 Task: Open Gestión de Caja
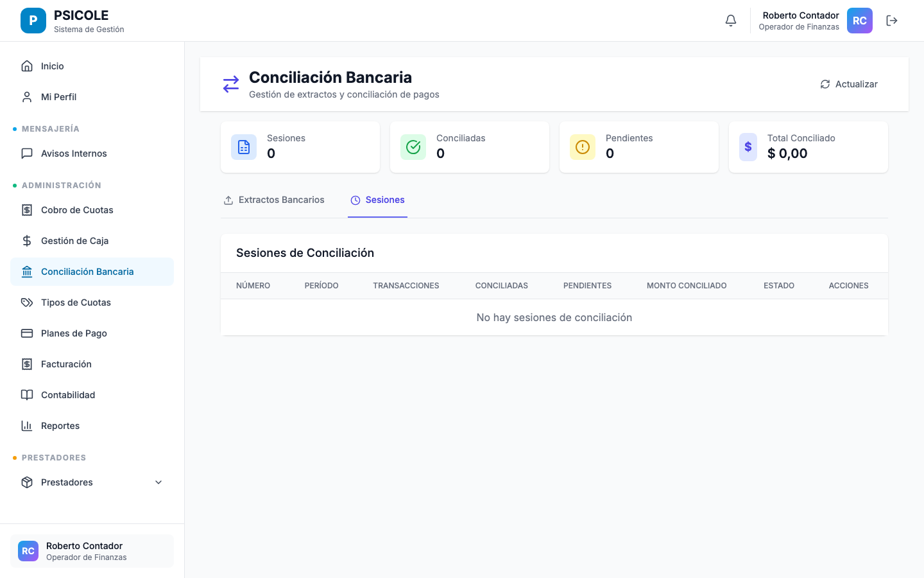coord(92,241)
